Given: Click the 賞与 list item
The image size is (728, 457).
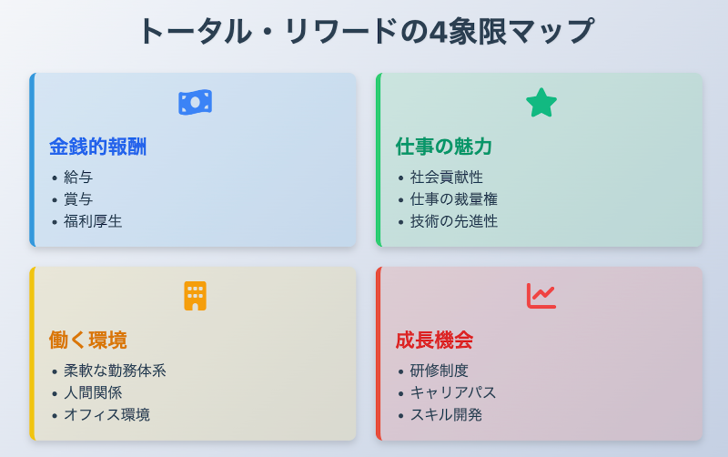Looking at the screenshot, I should point(78,199).
